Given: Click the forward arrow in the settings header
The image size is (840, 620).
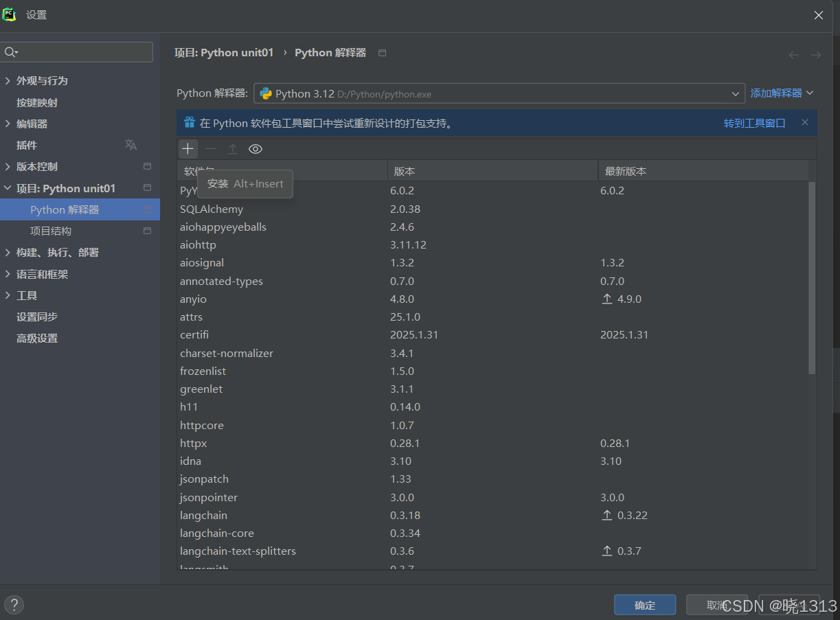Looking at the screenshot, I should pos(815,54).
